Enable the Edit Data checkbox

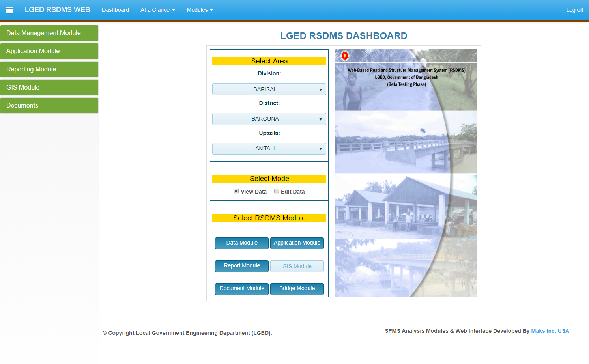(277, 191)
